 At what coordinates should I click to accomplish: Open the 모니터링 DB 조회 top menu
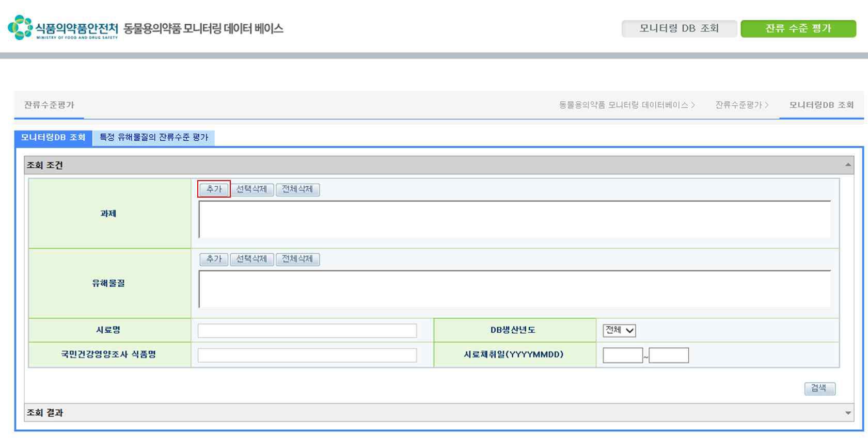(x=679, y=28)
